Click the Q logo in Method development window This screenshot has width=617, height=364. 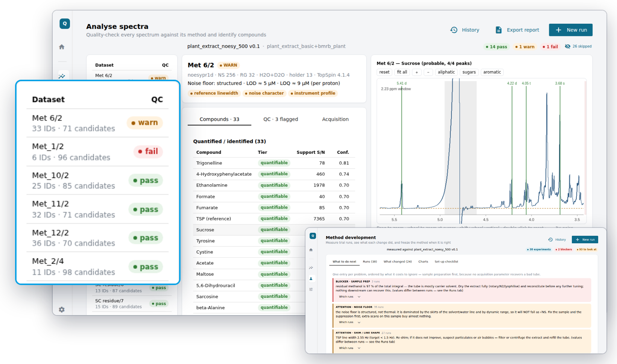click(x=313, y=236)
